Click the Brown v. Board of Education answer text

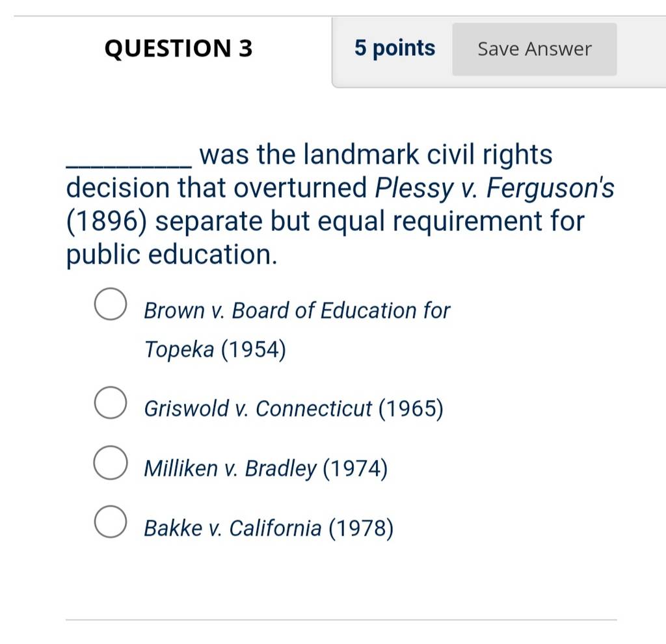[x=297, y=330]
